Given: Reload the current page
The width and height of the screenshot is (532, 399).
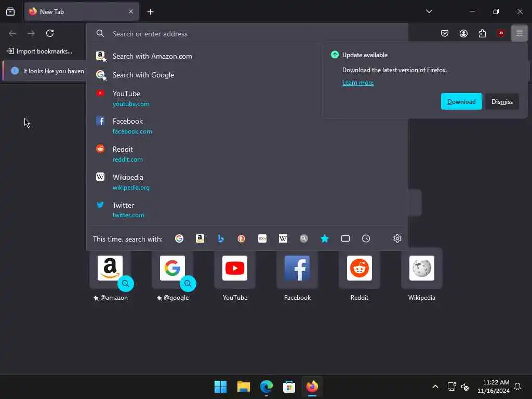Looking at the screenshot, I should point(50,33).
